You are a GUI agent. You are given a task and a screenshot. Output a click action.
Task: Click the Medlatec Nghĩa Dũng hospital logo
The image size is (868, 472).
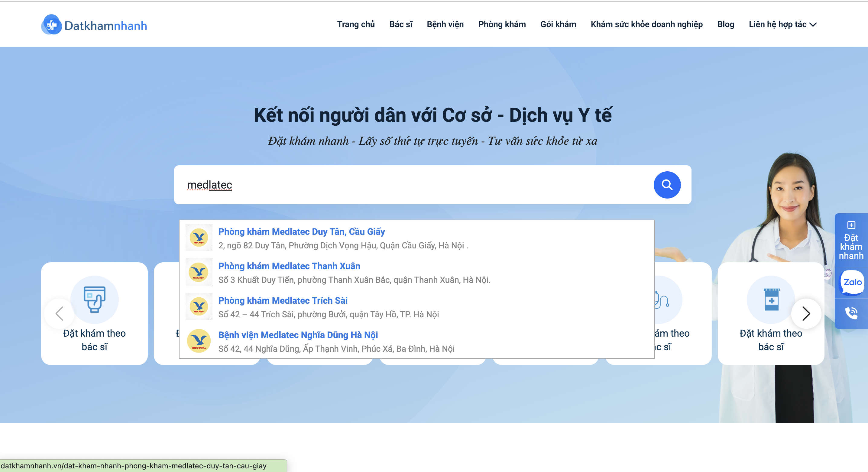point(199,341)
